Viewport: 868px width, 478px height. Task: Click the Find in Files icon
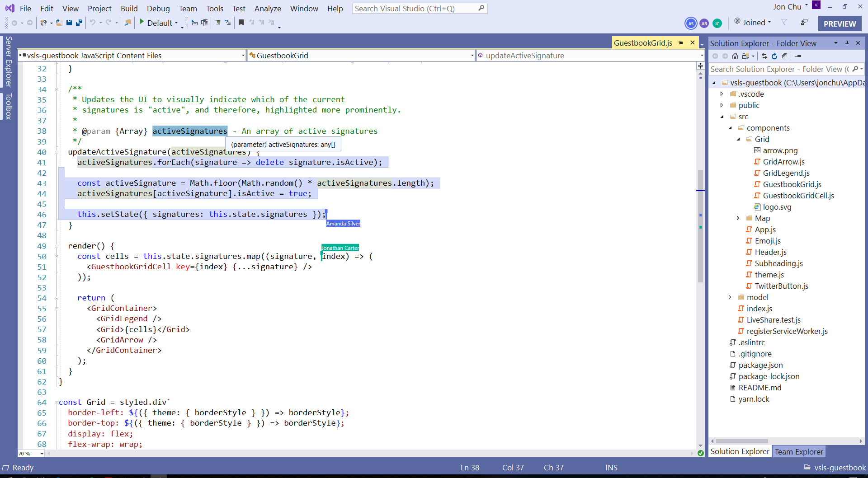coord(128,23)
